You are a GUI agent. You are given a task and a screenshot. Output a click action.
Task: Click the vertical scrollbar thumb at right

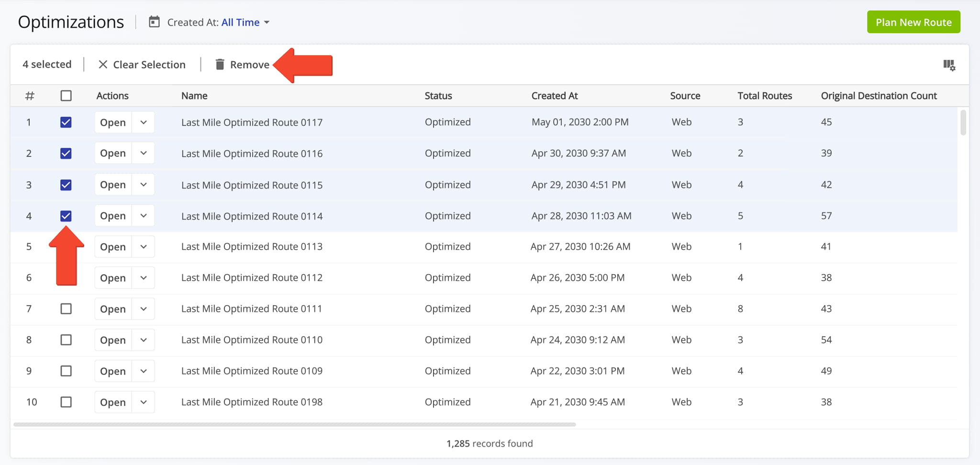pos(963,122)
